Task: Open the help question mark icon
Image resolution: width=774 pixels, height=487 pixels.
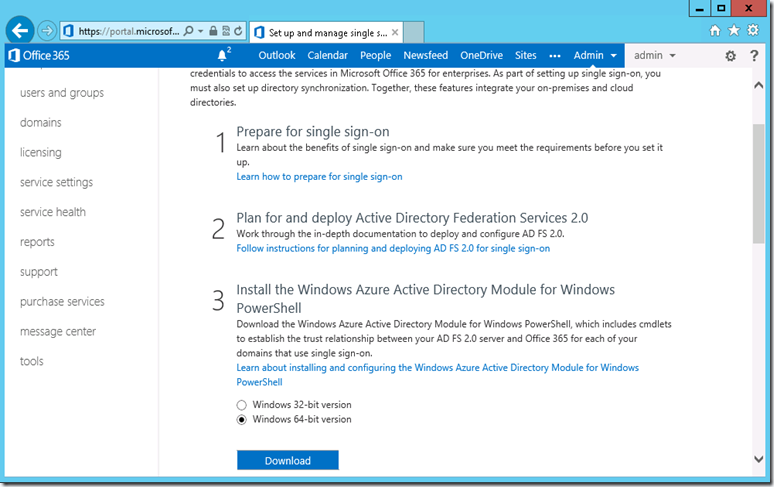Action: pos(754,56)
